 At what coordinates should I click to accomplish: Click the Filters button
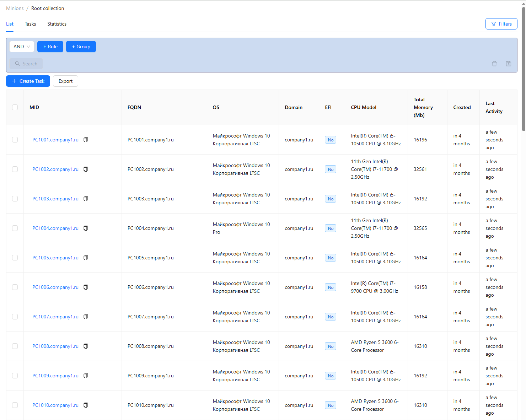click(x=501, y=24)
